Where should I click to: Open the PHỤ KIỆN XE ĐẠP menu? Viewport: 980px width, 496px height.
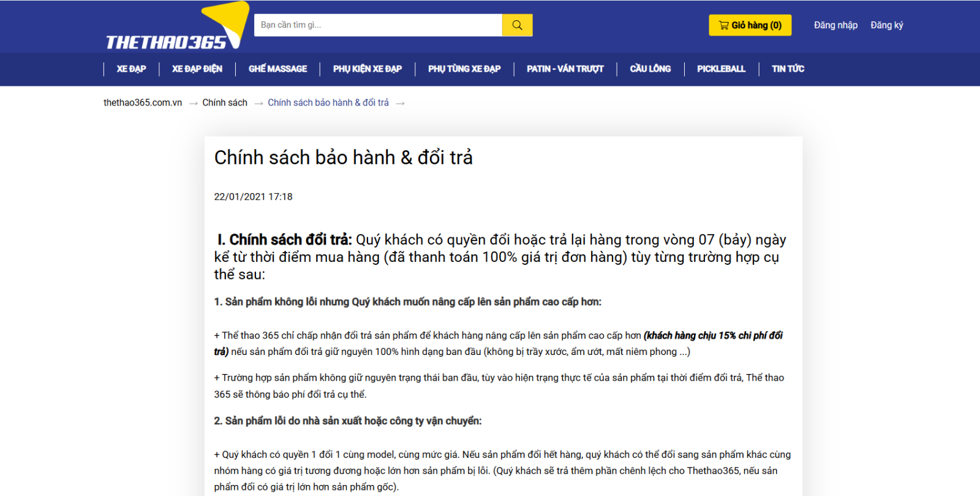pyautogui.click(x=367, y=69)
